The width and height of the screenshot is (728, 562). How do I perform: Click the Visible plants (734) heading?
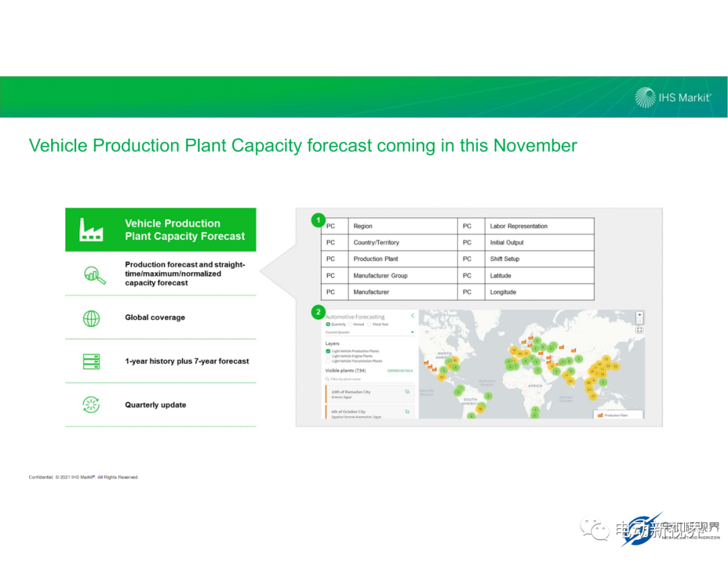pyautogui.click(x=345, y=371)
